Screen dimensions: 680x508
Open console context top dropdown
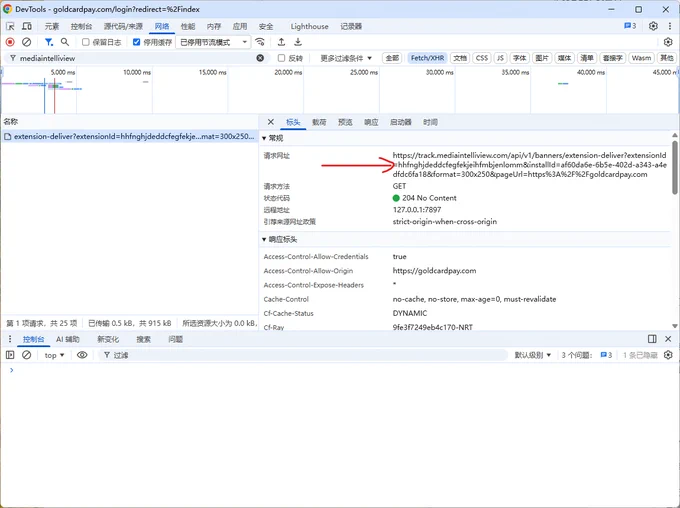pyautogui.click(x=54, y=355)
